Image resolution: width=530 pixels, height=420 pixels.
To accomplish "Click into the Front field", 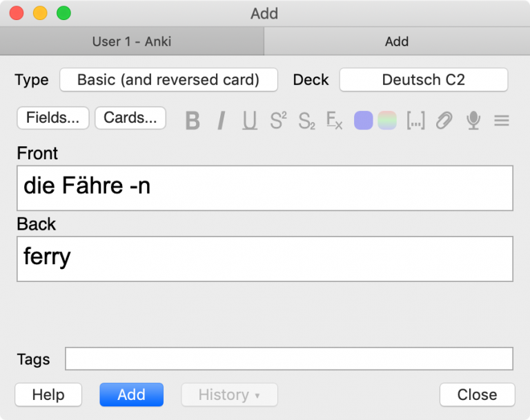I will tap(265, 188).
